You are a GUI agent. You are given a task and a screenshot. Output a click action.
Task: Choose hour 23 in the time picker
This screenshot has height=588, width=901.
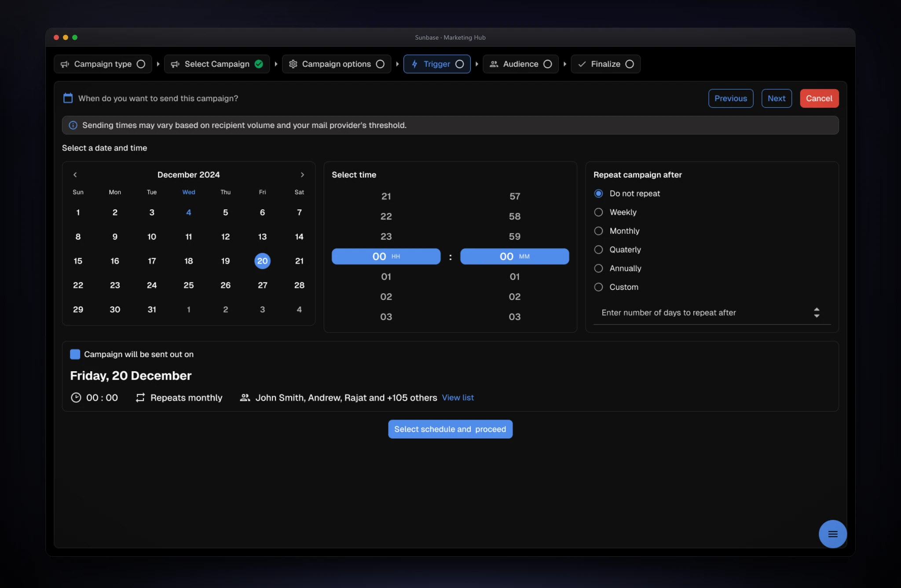[x=386, y=237]
